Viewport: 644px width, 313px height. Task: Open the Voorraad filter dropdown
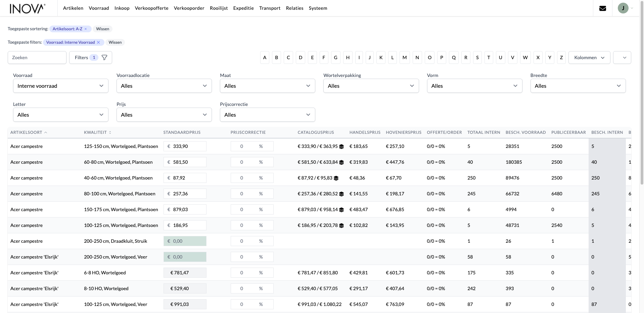(61, 86)
